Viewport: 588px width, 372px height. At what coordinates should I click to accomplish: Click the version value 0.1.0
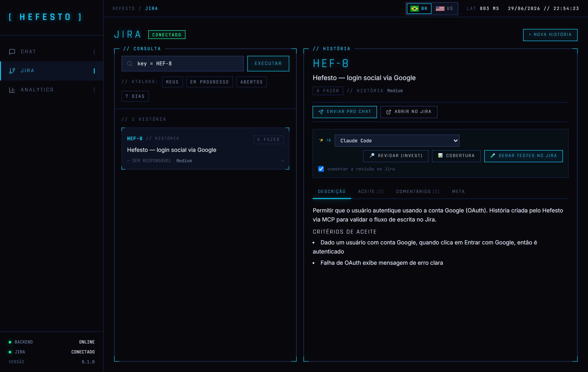[88, 362]
